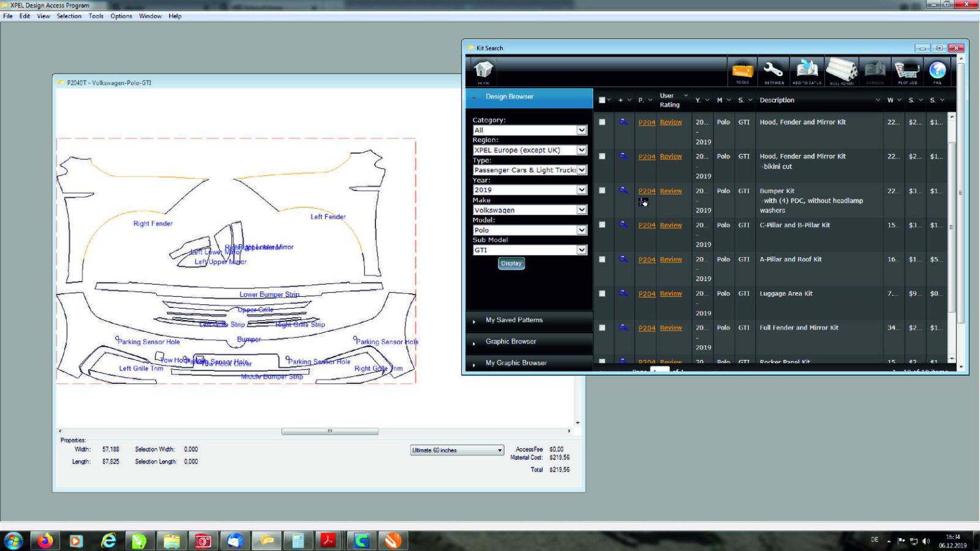Open the Roll Admin icon
Viewport: 980px width, 551px height.
click(842, 71)
